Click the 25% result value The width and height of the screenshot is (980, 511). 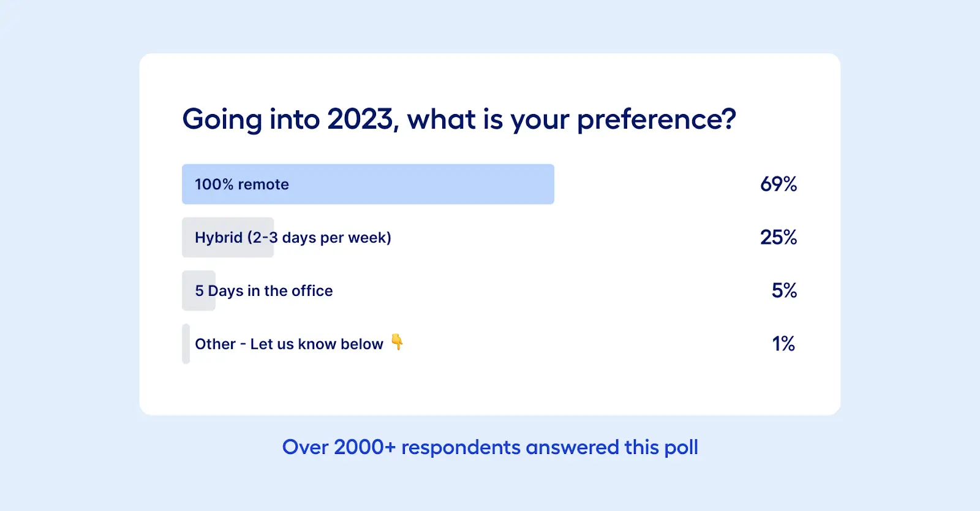(778, 237)
